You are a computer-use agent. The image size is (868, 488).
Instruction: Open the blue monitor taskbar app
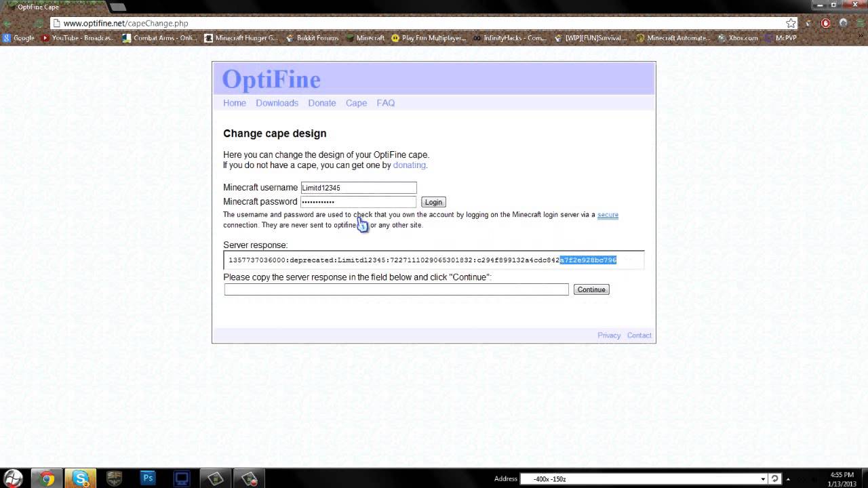click(182, 479)
